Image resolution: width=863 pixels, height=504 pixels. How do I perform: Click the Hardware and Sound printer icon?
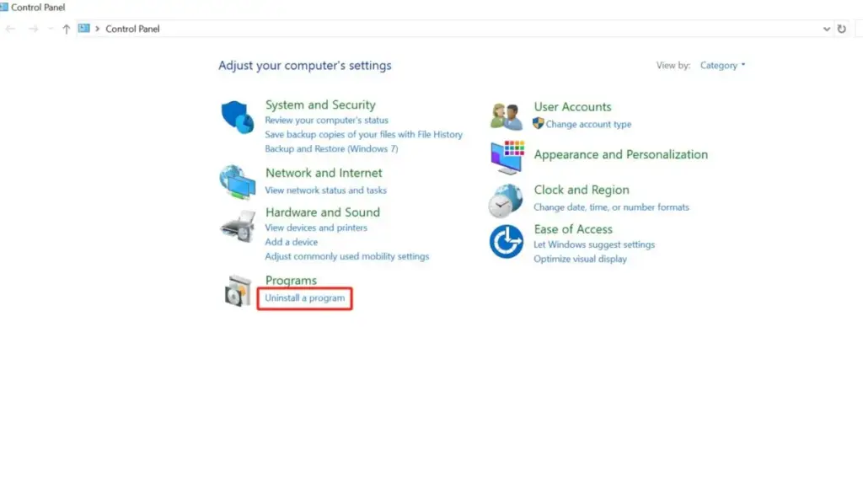(237, 226)
